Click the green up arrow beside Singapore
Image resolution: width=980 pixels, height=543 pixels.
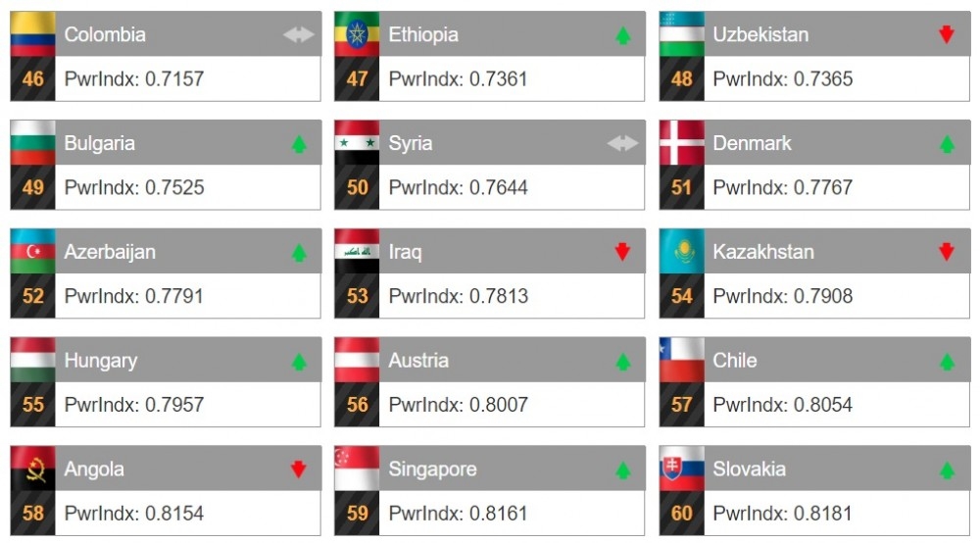click(x=622, y=469)
